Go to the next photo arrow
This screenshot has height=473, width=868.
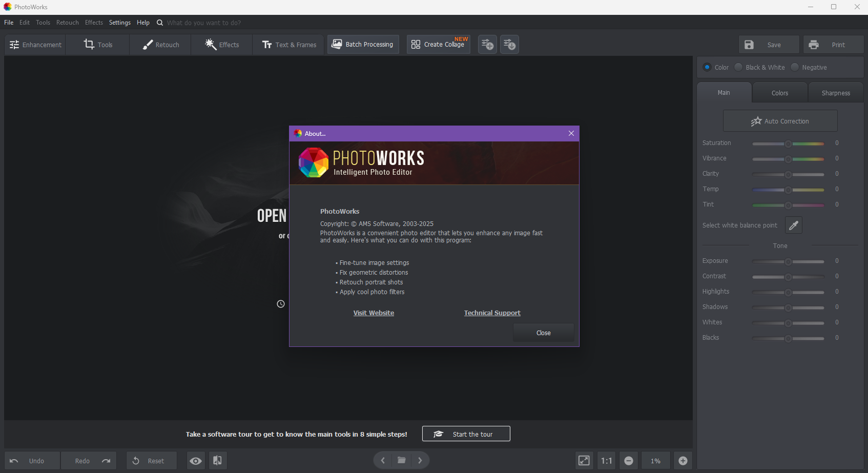coord(420,460)
